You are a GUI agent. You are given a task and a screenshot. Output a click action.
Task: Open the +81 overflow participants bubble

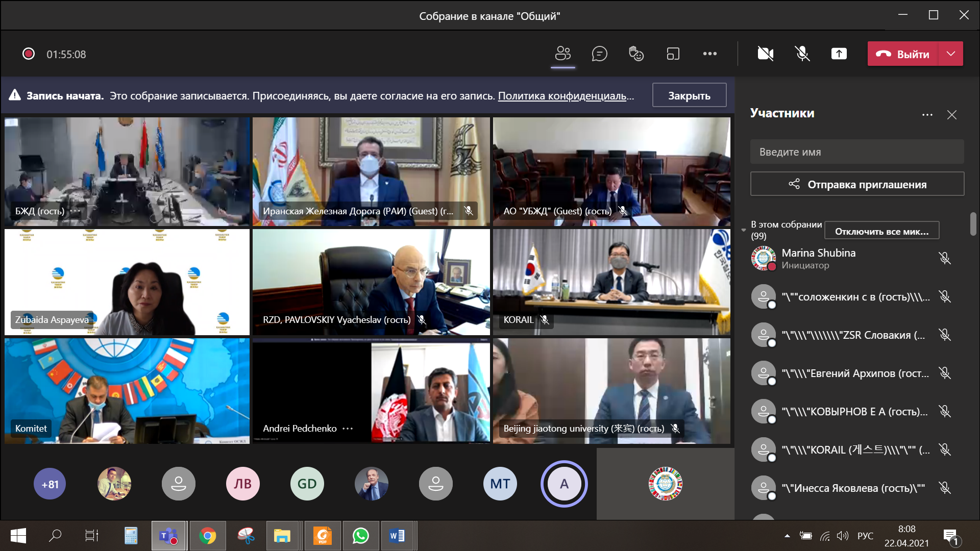pos(50,484)
